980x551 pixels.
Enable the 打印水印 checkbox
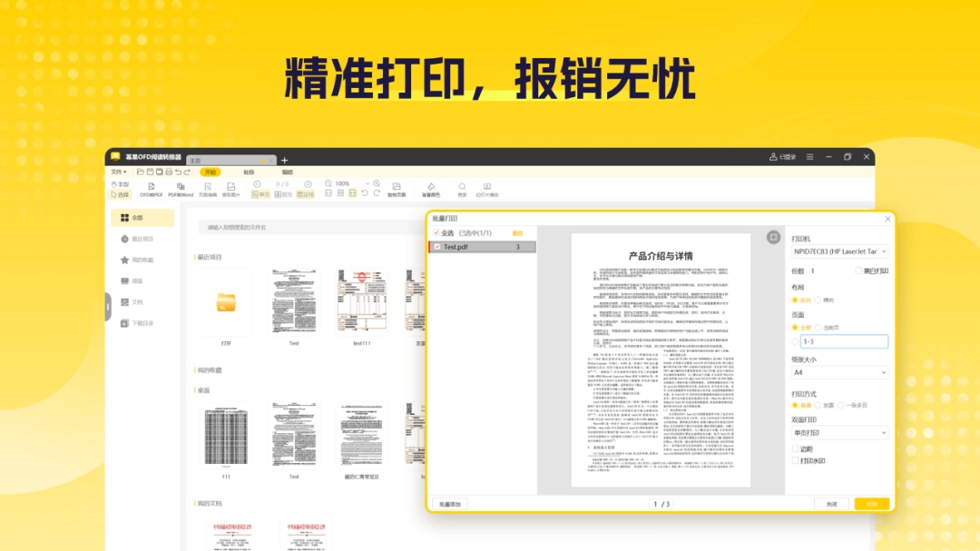click(796, 460)
